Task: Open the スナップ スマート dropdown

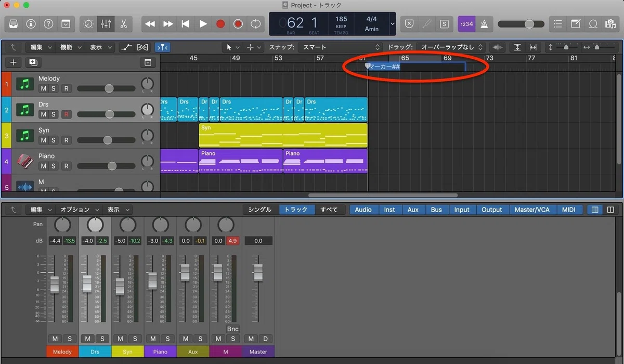Action: [x=341, y=47]
